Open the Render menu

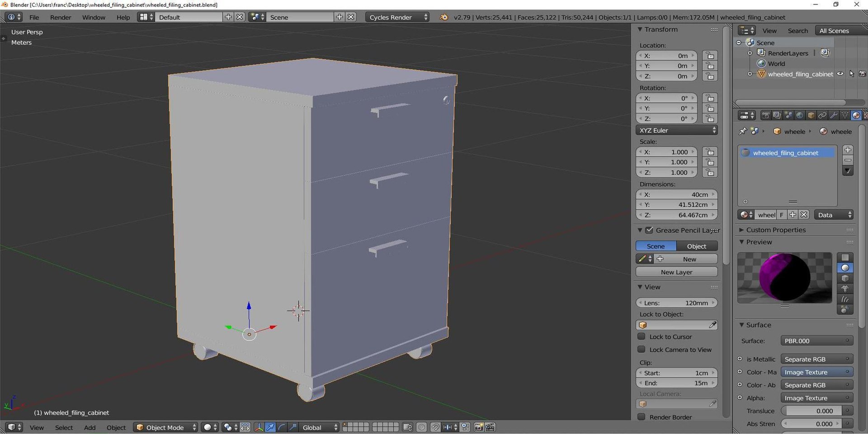61,17
